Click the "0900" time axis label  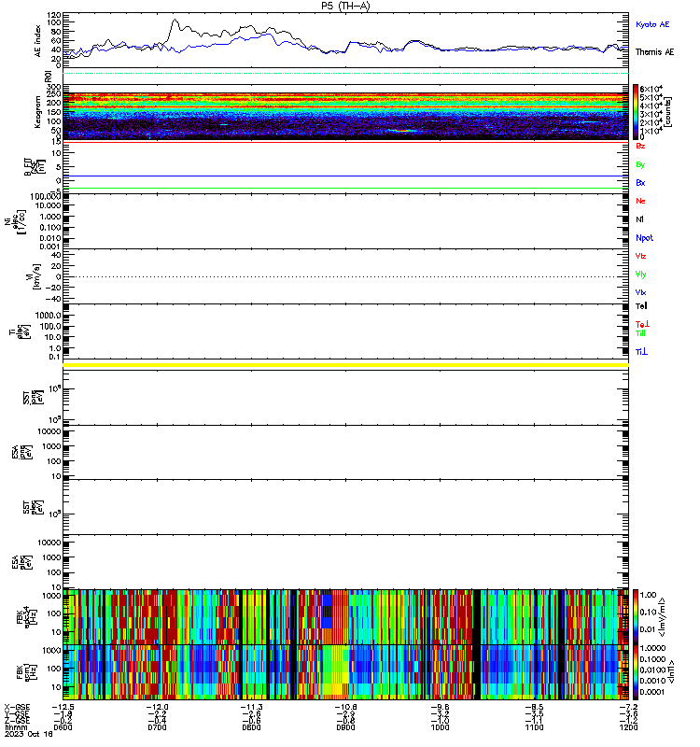(345, 727)
